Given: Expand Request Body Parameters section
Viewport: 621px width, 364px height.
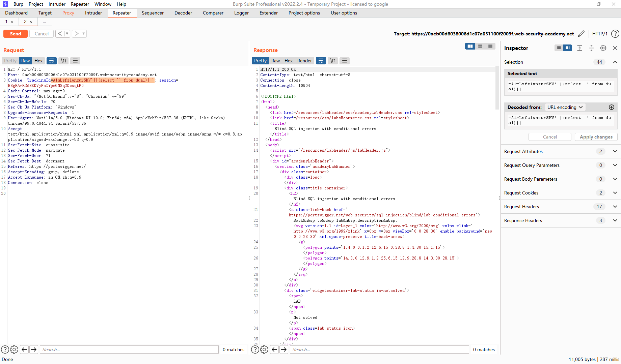Looking at the screenshot, I should (x=615, y=179).
